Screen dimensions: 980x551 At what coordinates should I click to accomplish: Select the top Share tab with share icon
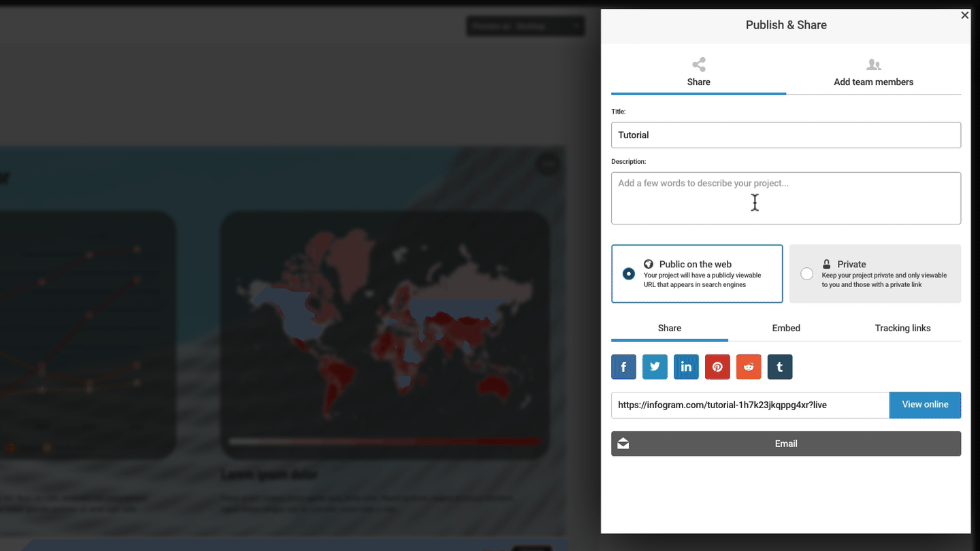click(698, 73)
